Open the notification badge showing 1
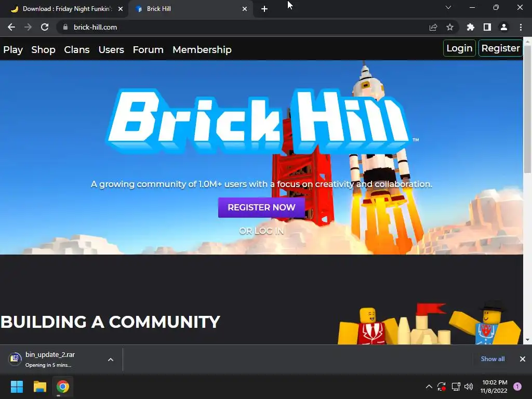The height and width of the screenshot is (399, 532). pos(517,387)
